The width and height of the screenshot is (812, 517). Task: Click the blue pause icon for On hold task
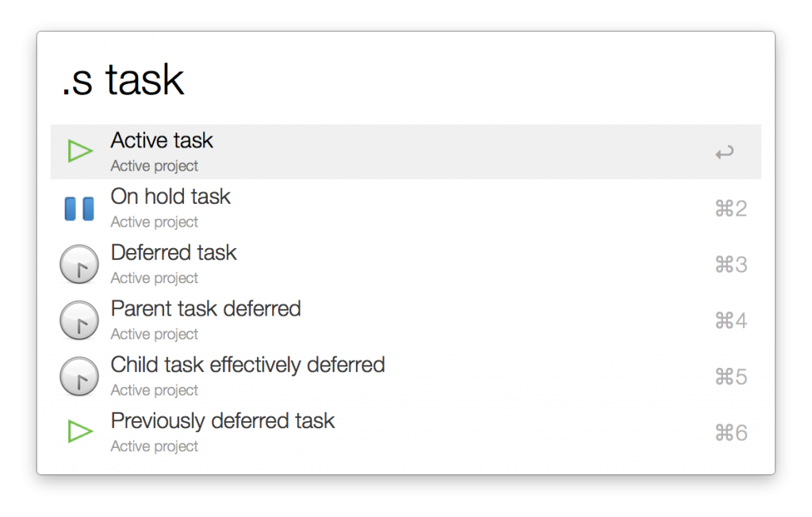coord(79,209)
